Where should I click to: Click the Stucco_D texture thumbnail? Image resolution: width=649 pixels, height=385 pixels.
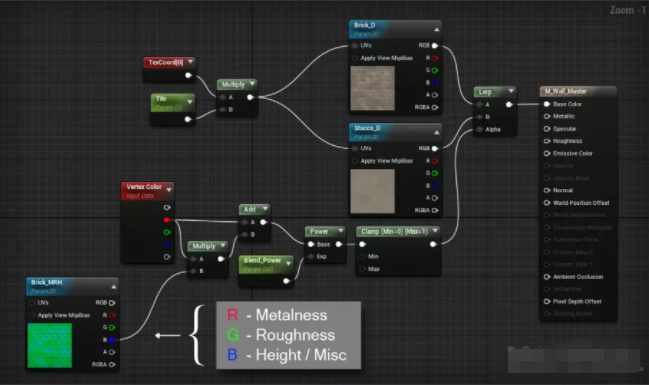coord(373,191)
